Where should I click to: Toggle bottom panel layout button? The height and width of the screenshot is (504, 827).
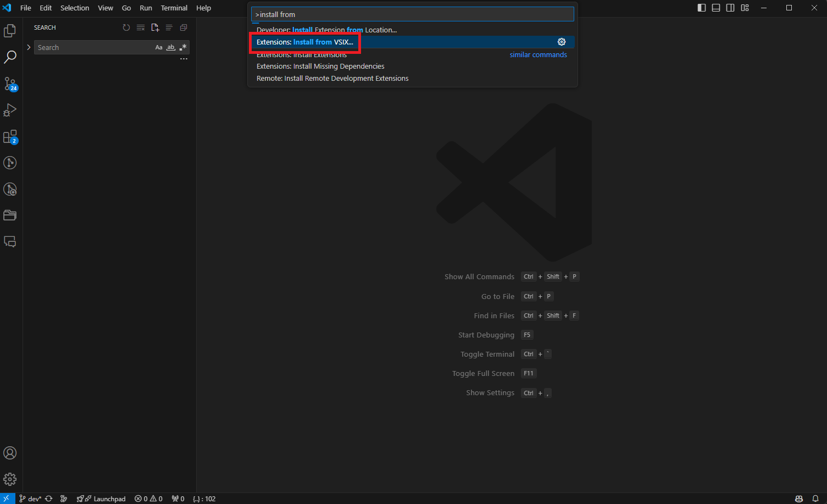pos(716,8)
